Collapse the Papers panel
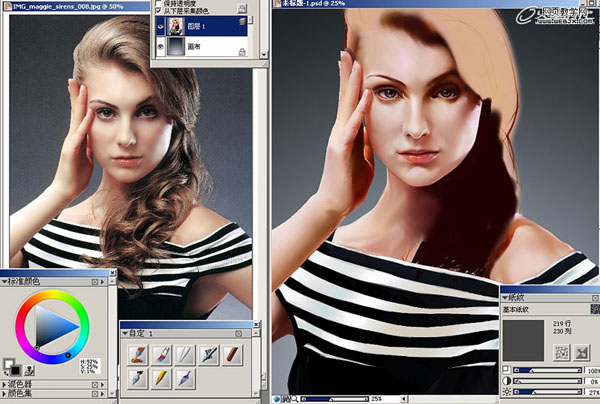The height and width of the screenshot is (404, 600). (x=505, y=298)
